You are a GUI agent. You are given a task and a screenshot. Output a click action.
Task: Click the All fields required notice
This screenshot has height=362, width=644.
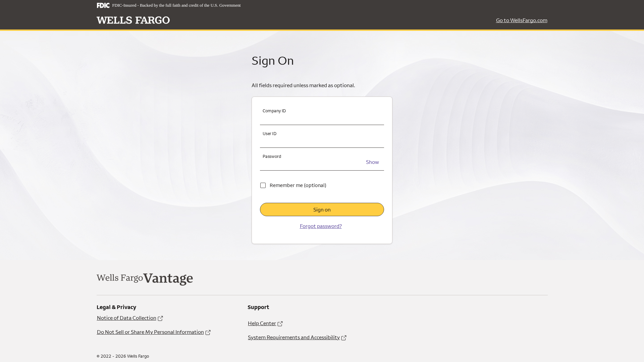coord(303,85)
